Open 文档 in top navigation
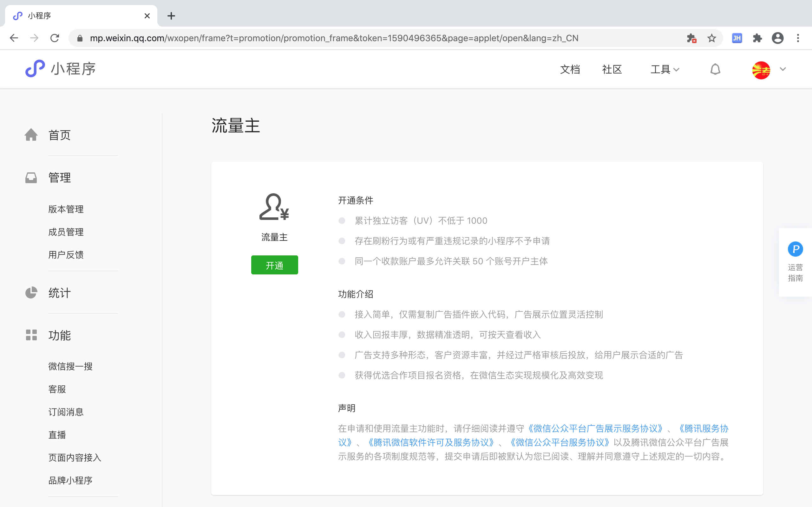This screenshot has height=507, width=812. 570,69
